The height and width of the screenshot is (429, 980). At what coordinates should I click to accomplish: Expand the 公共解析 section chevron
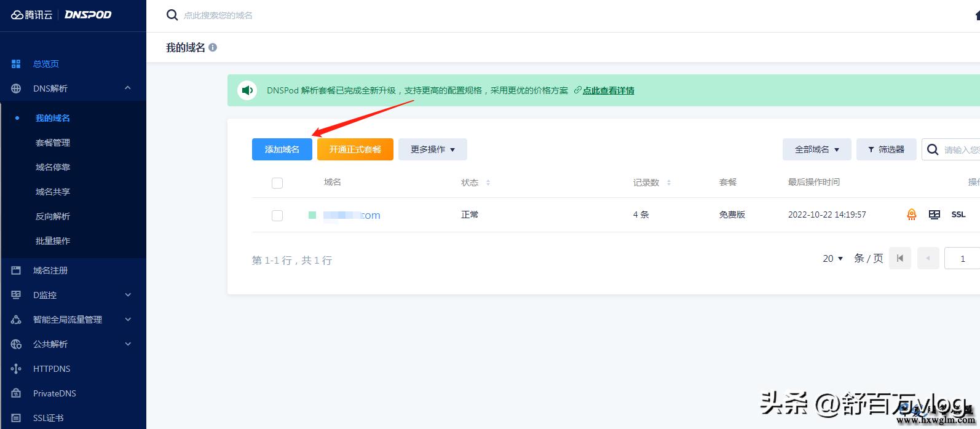(128, 344)
